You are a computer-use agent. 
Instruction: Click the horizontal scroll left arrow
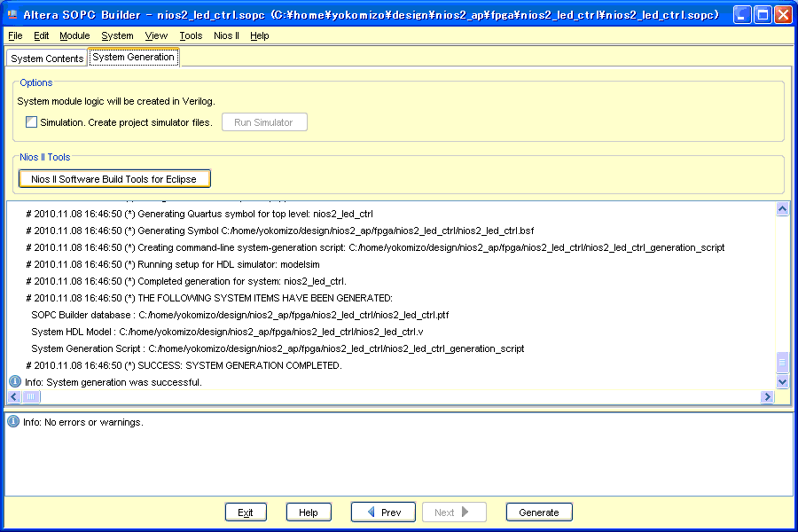[x=14, y=396]
